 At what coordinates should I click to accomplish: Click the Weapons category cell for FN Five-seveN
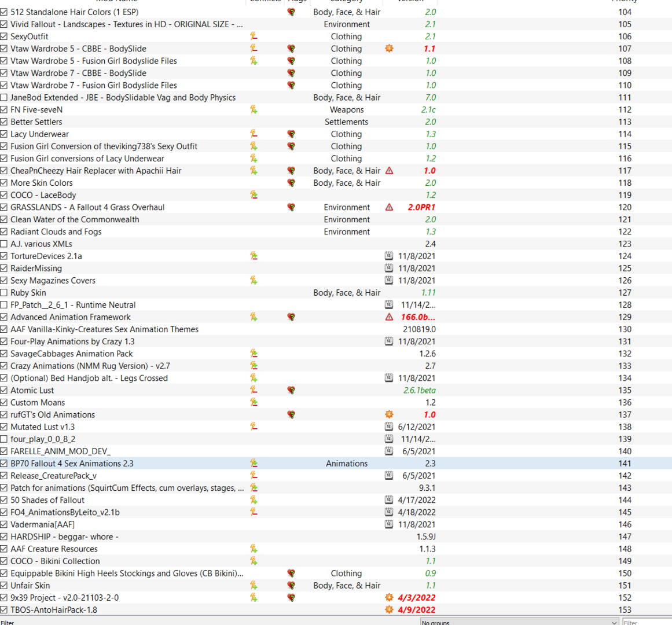point(347,109)
